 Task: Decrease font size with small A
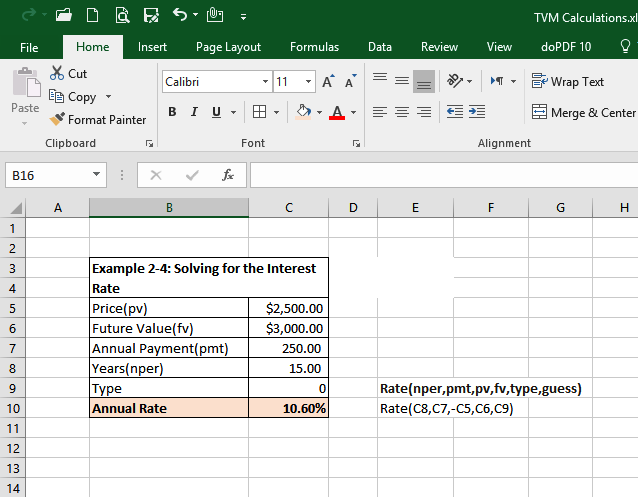(350, 81)
